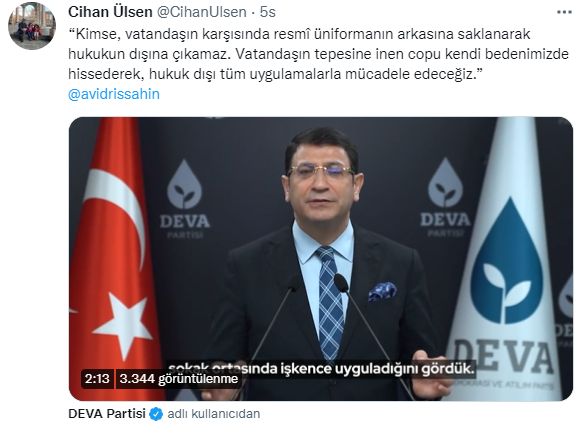The height and width of the screenshot is (424, 586).
Task: Click the 3.344 görüntülenme view counter
Action: [179, 379]
